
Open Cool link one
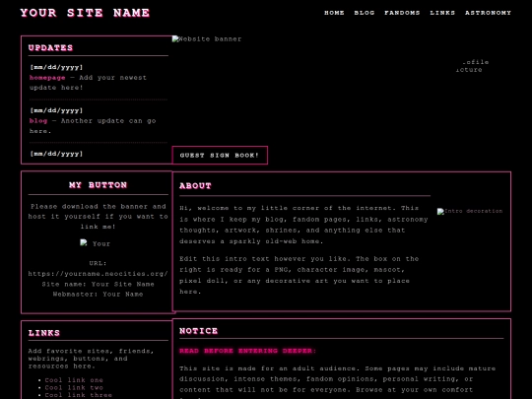click(x=74, y=380)
